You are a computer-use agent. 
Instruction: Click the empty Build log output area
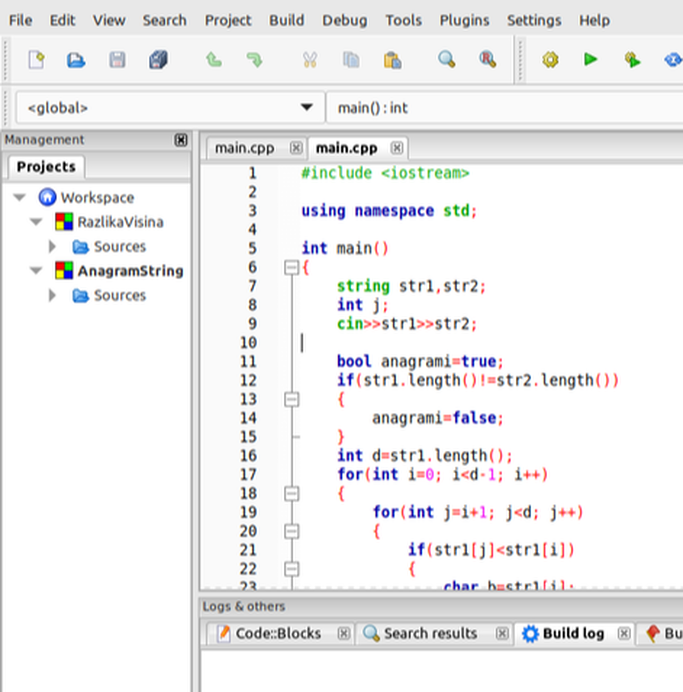(x=442, y=670)
